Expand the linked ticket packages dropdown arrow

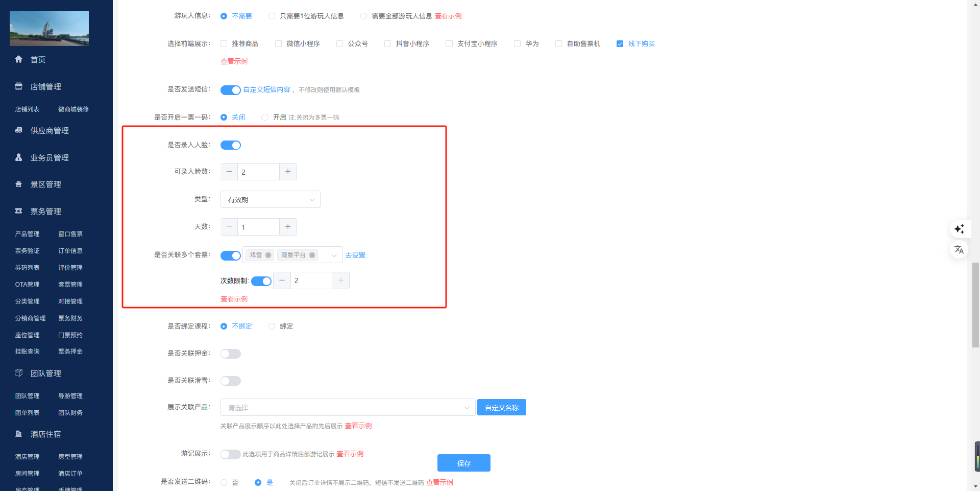pyautogui.click(x=334, y=255)
